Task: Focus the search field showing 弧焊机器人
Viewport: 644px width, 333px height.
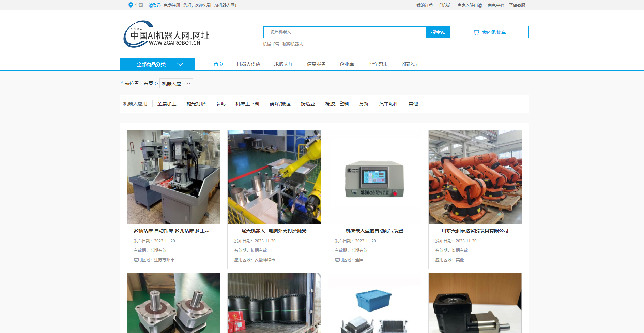Action: [345, 32]
